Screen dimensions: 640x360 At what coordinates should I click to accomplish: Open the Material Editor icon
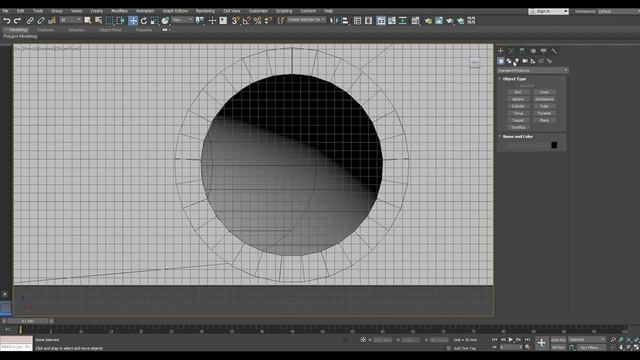416,20
